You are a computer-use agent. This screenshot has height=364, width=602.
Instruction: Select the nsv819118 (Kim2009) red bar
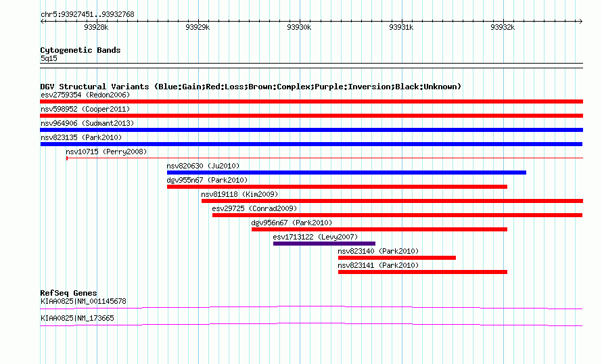[x=392, y=201]
